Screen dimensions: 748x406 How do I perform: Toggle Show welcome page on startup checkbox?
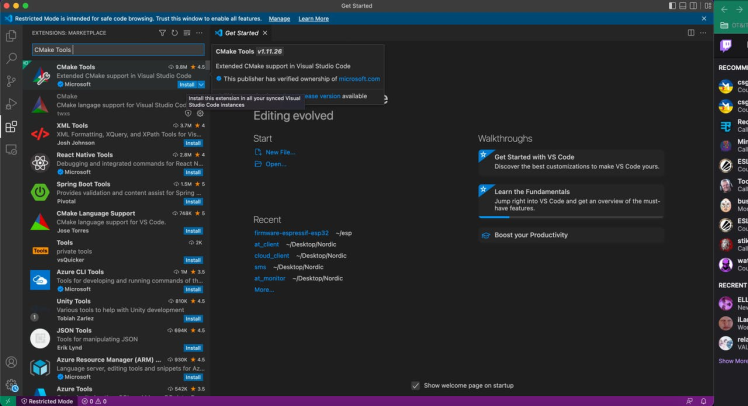pyautogui.click(x=416, y=385)
